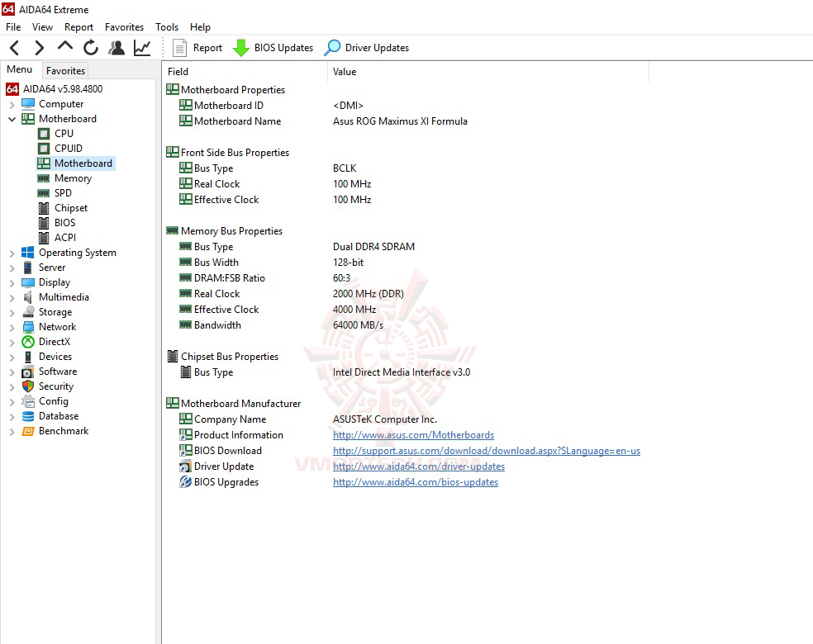Viewport: 813px width, 644px height.
Task: Click the Value column header
Action: point(488,72)
